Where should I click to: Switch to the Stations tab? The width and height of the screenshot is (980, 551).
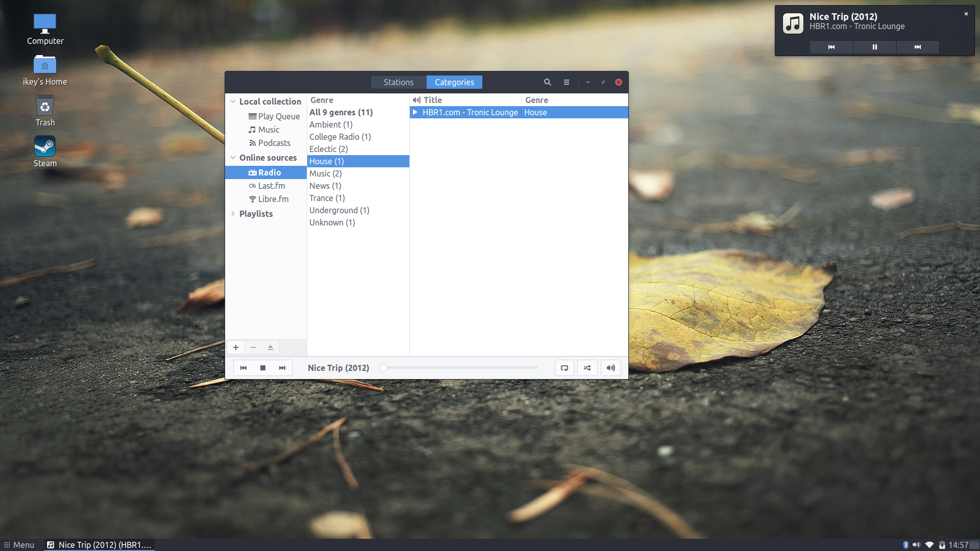(399, 82)
